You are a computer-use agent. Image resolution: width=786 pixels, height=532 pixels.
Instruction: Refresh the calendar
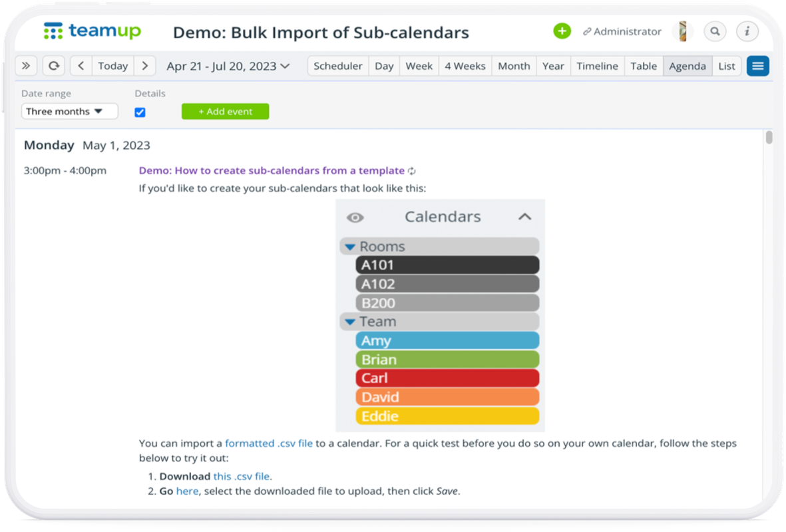tap(54, 66)
